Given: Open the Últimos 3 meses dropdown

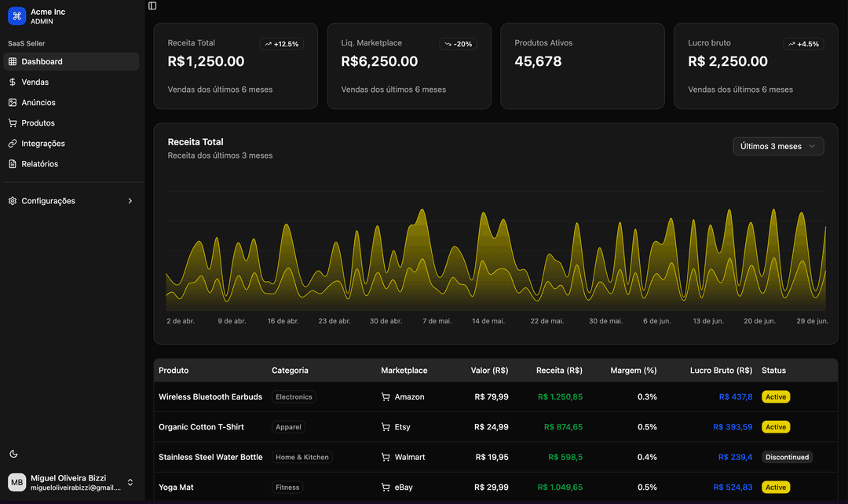Looking at the screenshot, I should pos(778,146).
